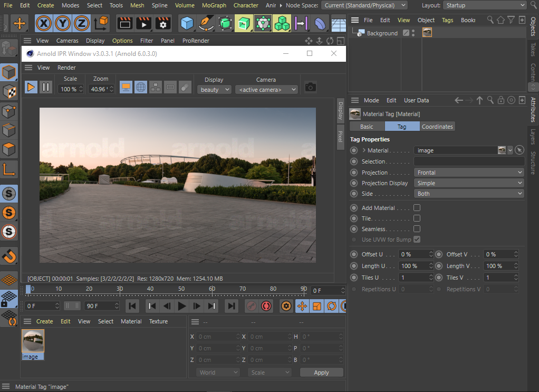Click frame 30 on the timeline ruler
The image size is (539, 392).
(120, 289)
